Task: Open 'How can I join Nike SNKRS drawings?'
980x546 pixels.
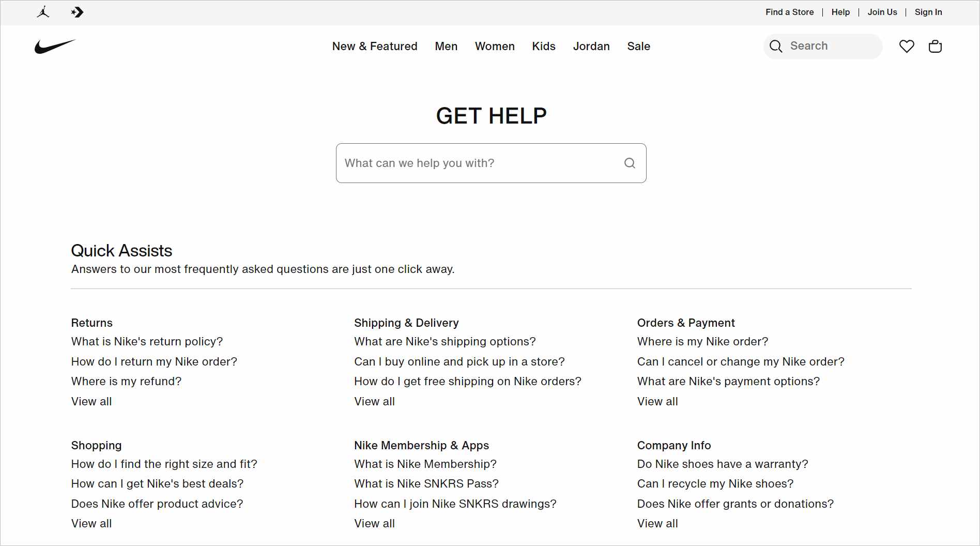Action: pos(455,504)
